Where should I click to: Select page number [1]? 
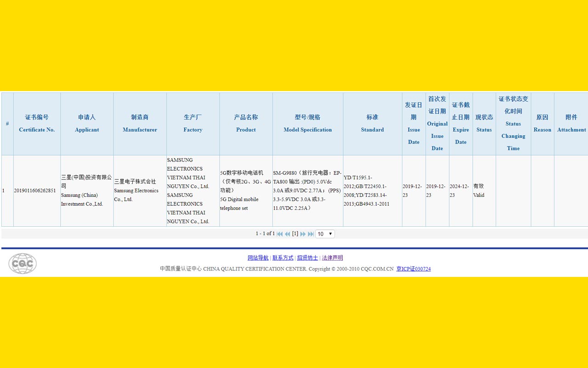point(295,234)
